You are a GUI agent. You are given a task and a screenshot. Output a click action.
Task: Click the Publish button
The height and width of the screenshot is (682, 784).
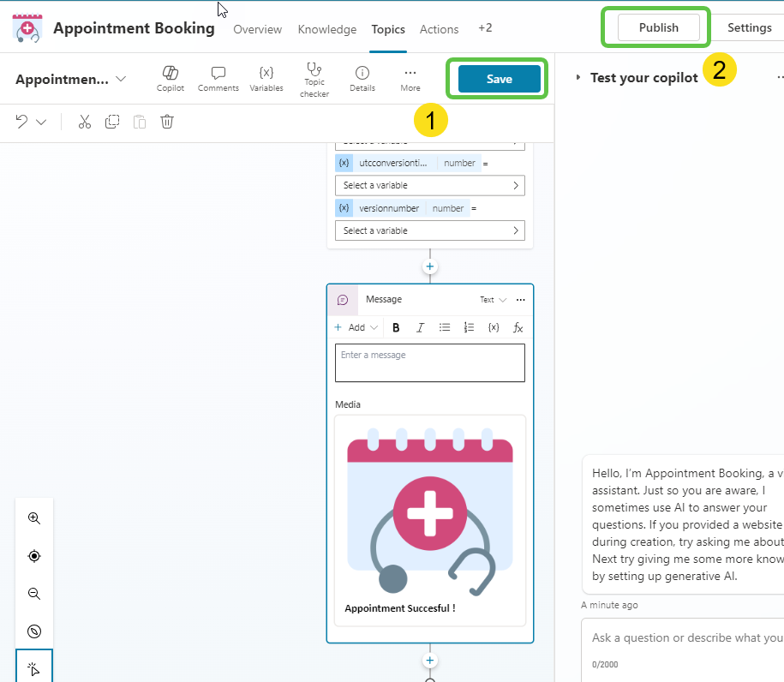click(658, 27)
